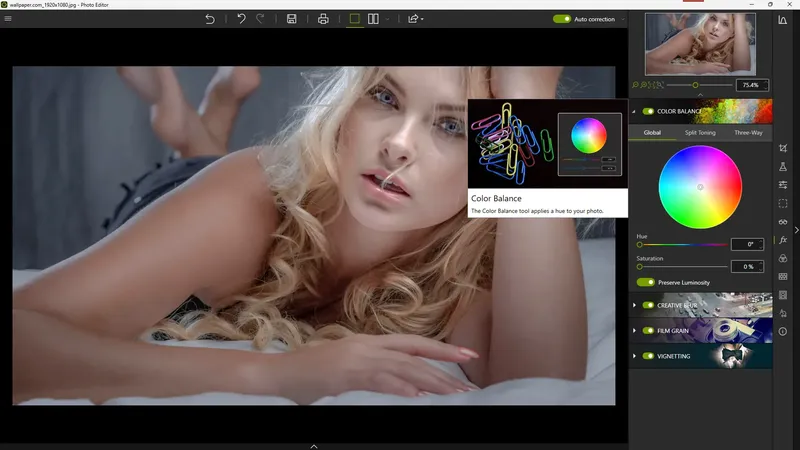800x450 pixels.
Task: Redo the last undone edit
Action: tap(260, 19)
